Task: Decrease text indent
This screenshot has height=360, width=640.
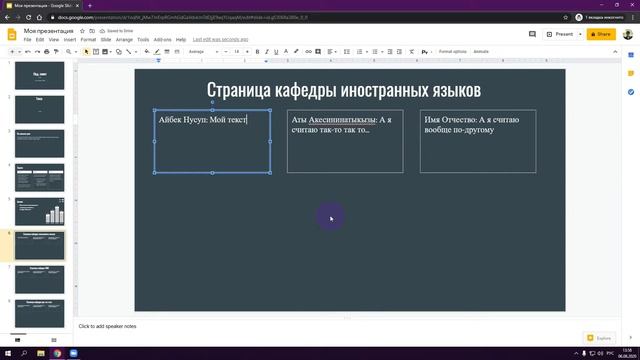Action: pyautogui.click(x=390, y=52)
